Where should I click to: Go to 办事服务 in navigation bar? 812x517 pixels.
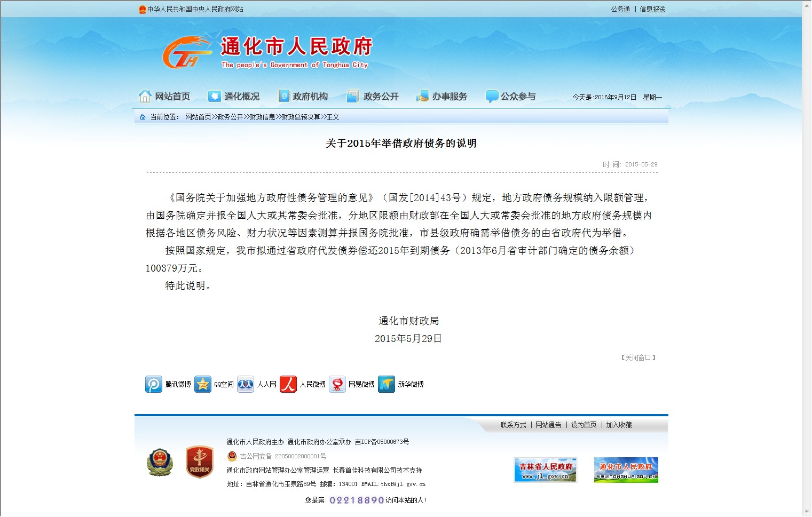click(x=442, y=97)
